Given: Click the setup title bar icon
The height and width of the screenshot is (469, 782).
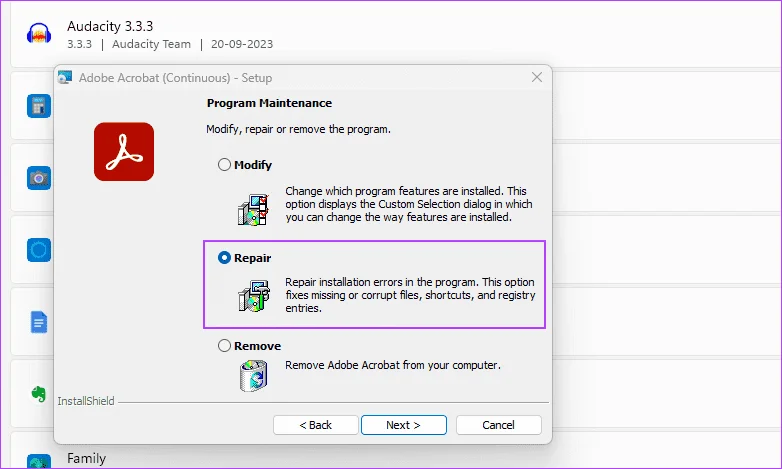Looking at the screenshot, I should tap(65, 77).
